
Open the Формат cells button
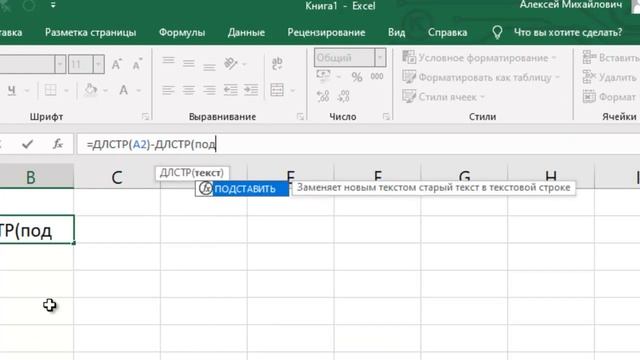click(609, 97)
